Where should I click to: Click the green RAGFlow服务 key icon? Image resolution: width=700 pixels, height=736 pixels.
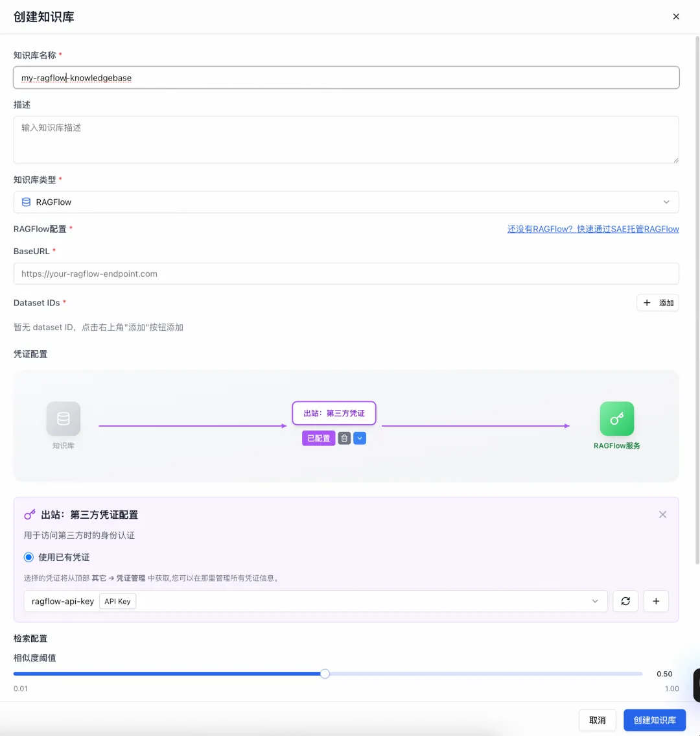point(617,418)
